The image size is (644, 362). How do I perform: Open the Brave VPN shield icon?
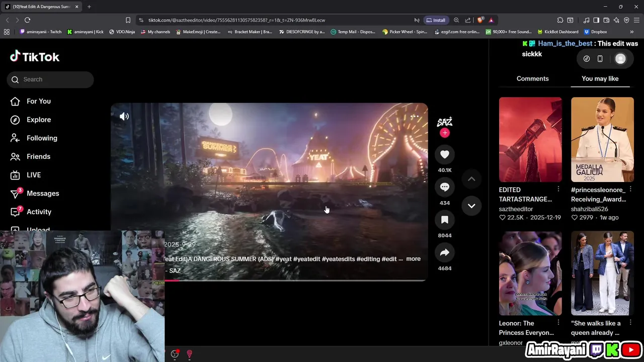pos(626,20)
